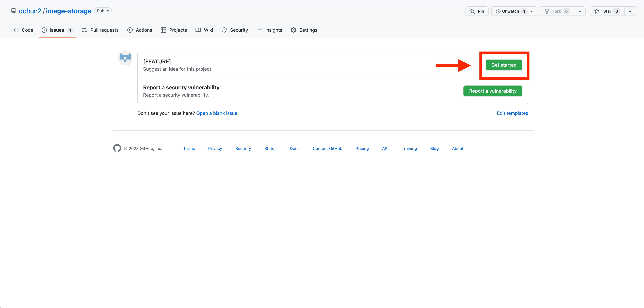This screenshot has width=644, height=308.
Task: Click the GitHub Octocat logo in footer
Action: (x=117, y=148)
